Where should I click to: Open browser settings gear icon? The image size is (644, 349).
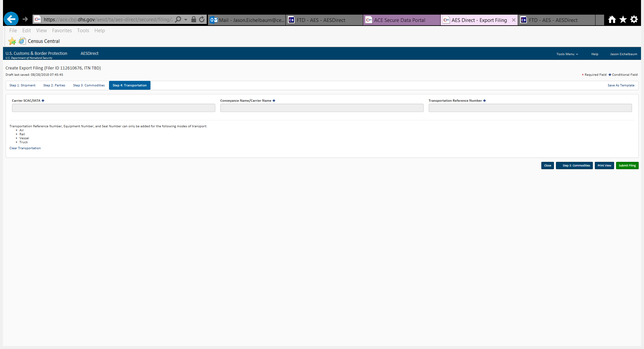click(634, 20)
